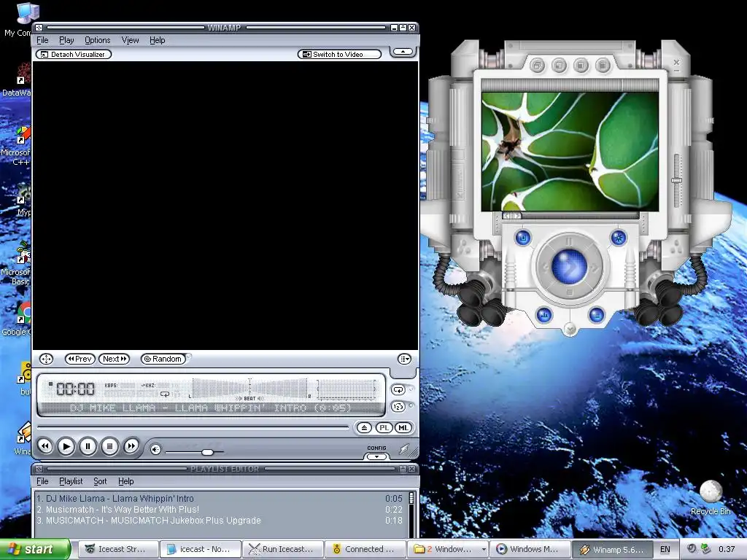Click the next segment on WMP skin dial

595,268
